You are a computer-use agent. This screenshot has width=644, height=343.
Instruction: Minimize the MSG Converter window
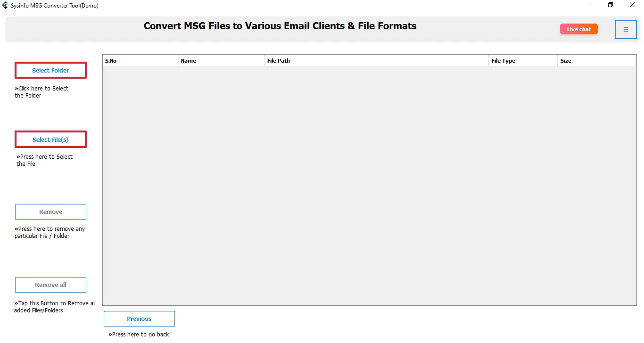[x=589, y=5]
